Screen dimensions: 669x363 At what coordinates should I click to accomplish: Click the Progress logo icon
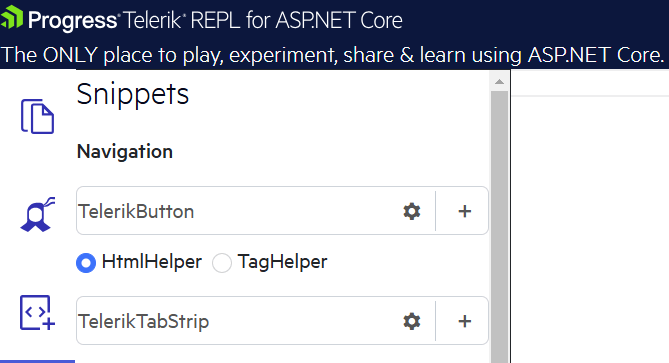pyautogui.click(x=12, y=17)
